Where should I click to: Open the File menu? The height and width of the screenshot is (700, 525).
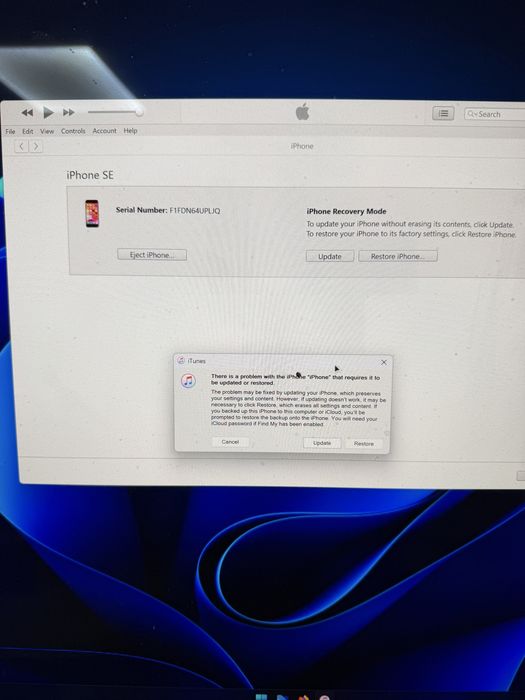[x=10, y=131]
